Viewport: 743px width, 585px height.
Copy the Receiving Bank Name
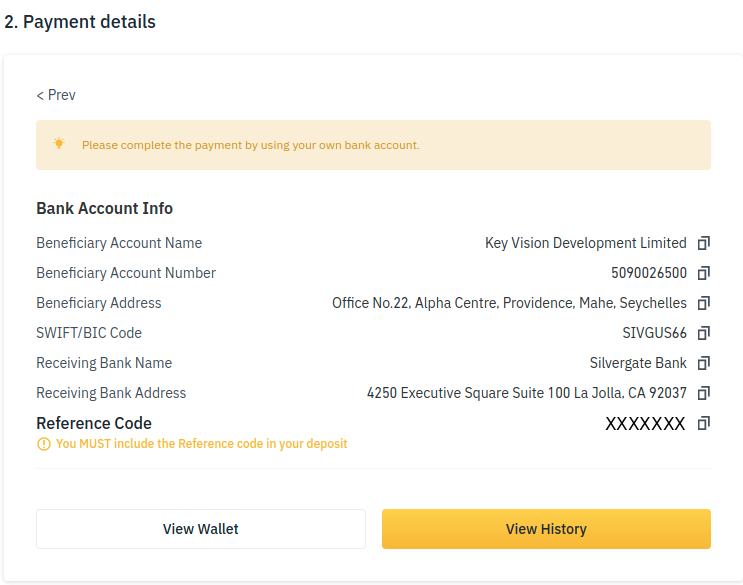coord(704,363)
